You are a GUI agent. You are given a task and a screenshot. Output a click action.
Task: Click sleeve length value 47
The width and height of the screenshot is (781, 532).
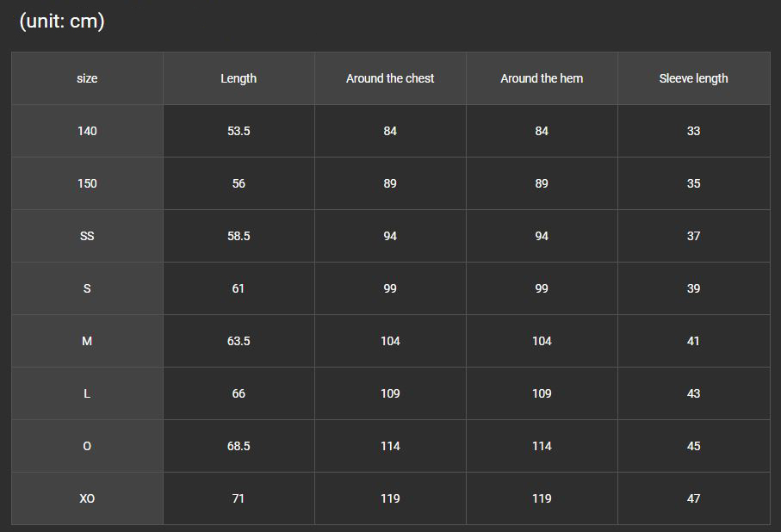[694, 498]
